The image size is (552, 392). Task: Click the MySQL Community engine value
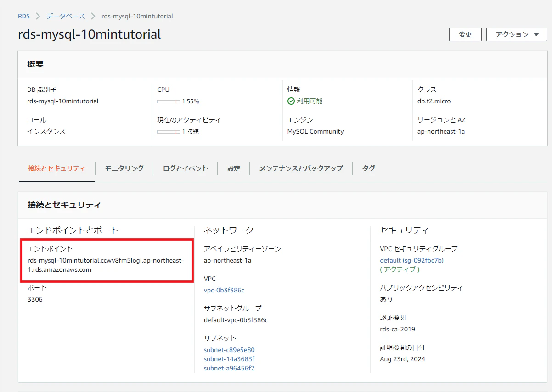click(x=315, y=131)
